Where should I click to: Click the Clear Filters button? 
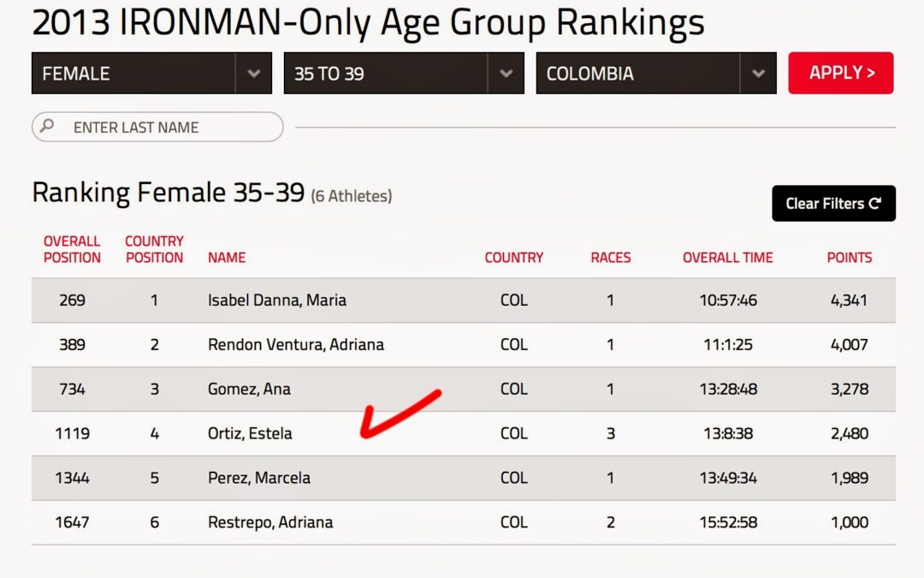pyautogui.click(x=833, y=204)
